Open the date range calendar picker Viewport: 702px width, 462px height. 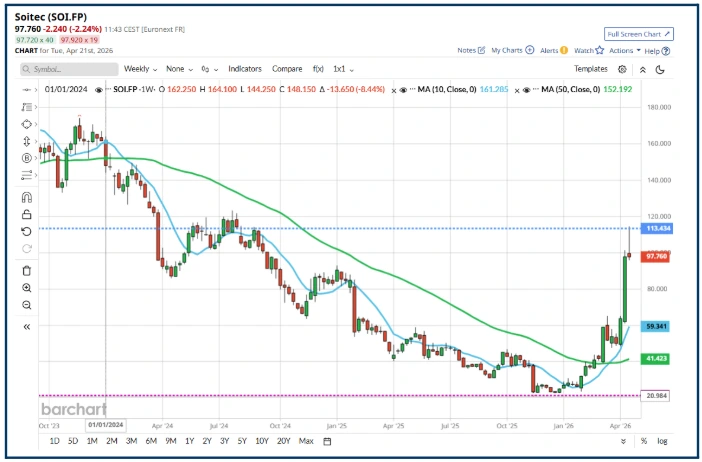(327, 441)
